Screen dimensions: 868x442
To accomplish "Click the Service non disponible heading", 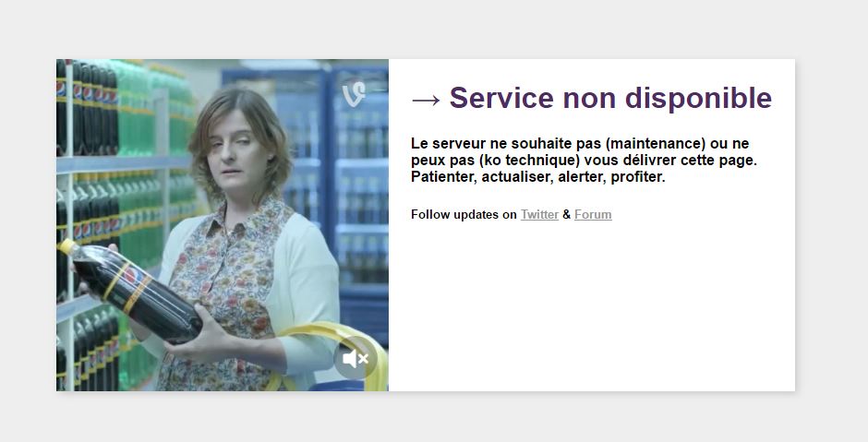I will point(592,98).
